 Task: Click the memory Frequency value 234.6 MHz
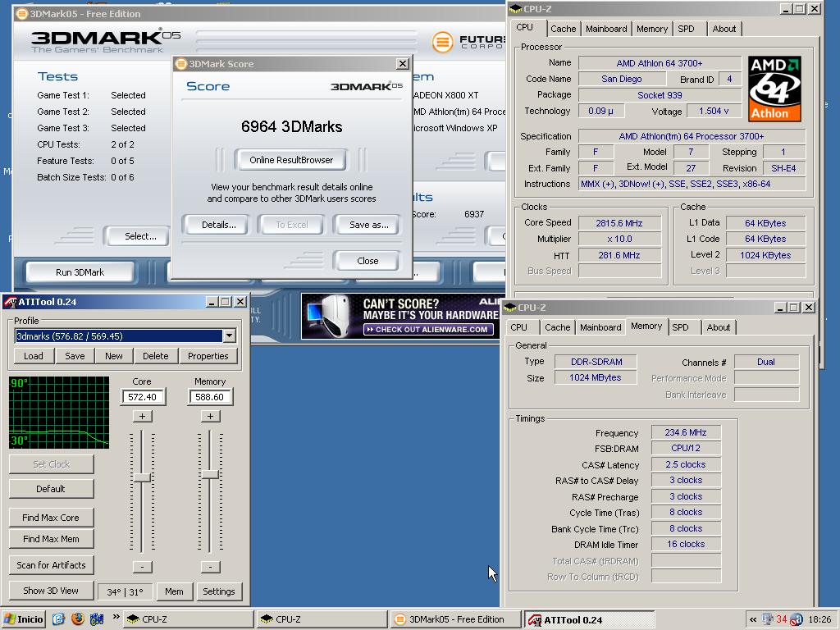[686, 432]
